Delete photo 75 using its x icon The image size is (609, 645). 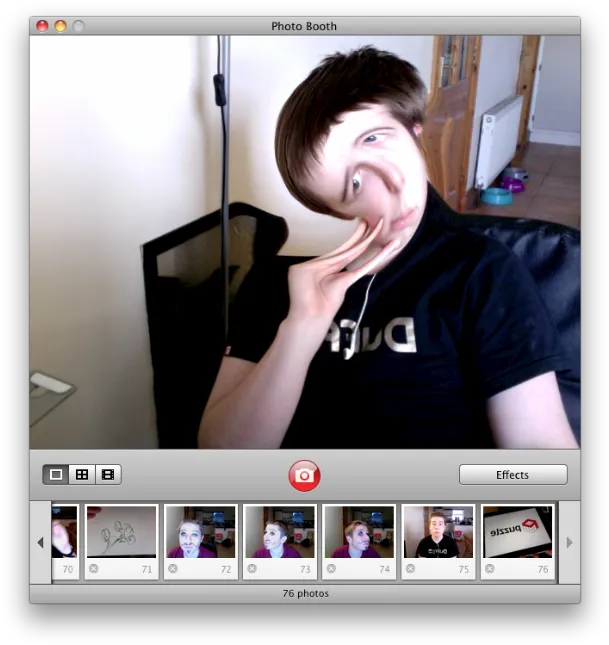[x=410, y=568]
